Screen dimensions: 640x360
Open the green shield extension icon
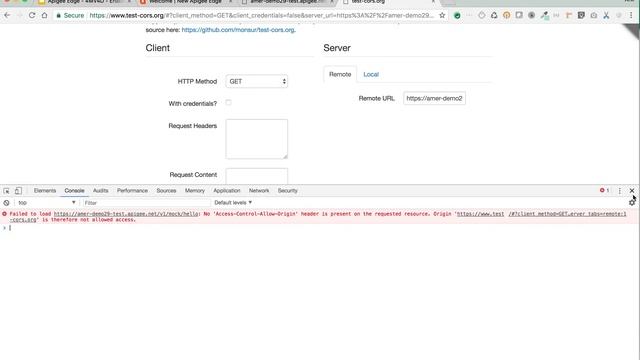[457, 16]
